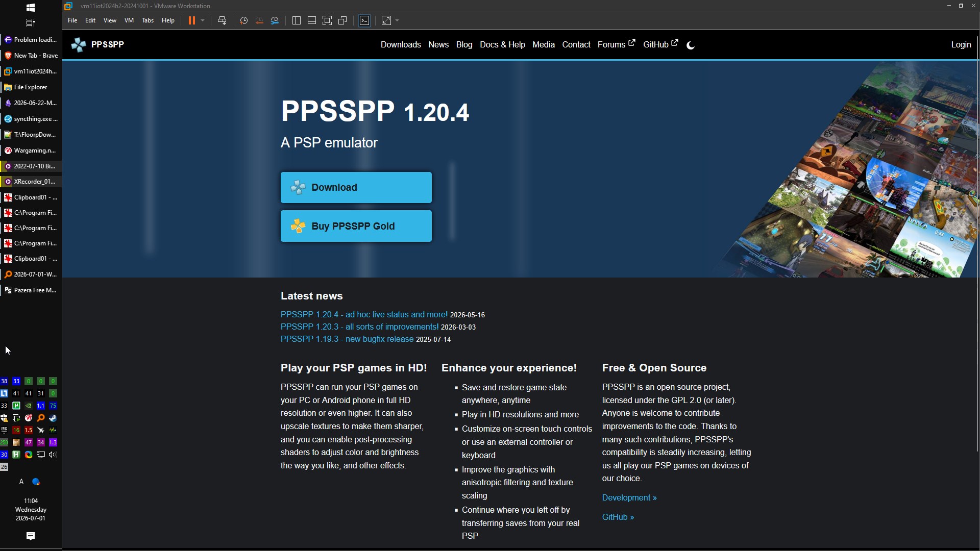Open the PPSSPP 1.20.3 improvements news article

[359, 327]
